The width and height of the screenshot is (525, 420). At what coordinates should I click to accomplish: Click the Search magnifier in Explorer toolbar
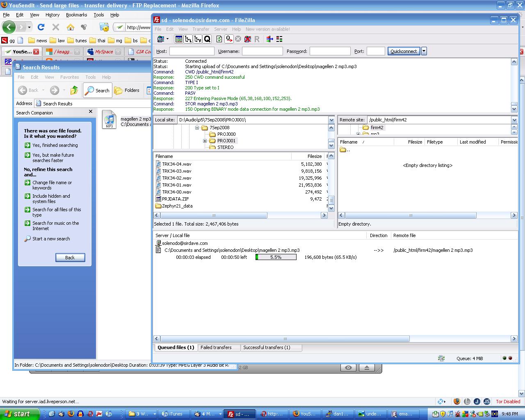(98, 90)
